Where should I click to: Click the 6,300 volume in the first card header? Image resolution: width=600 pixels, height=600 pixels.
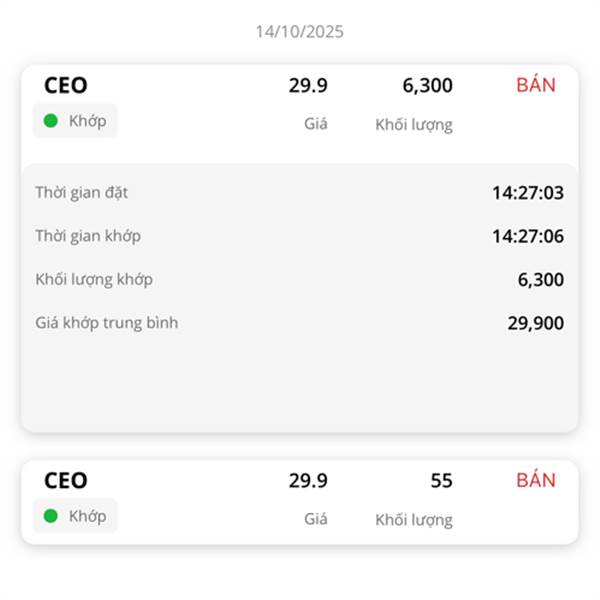[427, 85]
